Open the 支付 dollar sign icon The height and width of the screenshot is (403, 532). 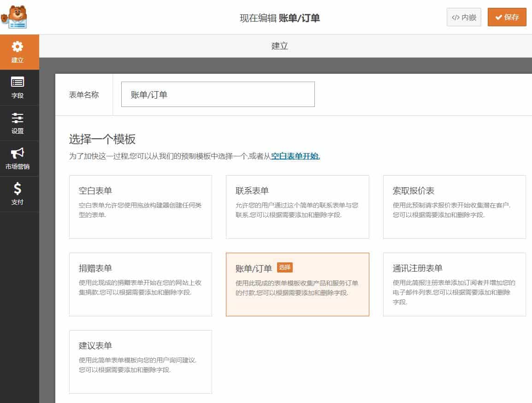(x=18, y=189)
